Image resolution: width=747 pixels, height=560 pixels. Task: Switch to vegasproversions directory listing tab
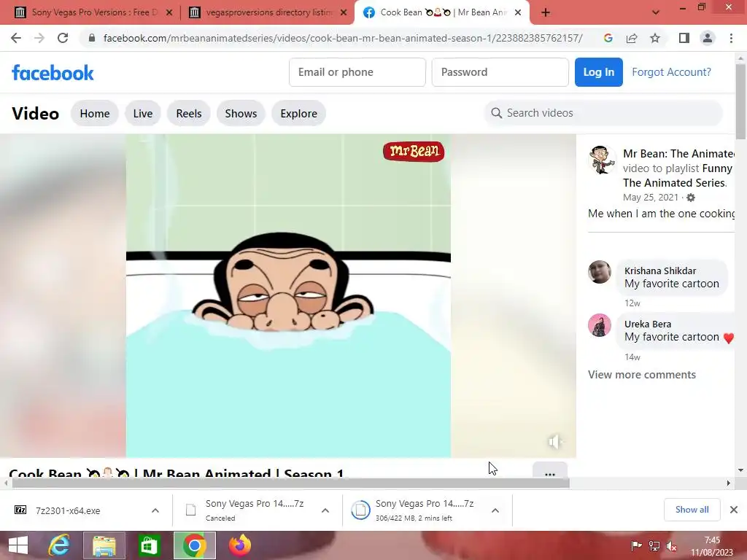pyautogui.click(x=267, y=12)
